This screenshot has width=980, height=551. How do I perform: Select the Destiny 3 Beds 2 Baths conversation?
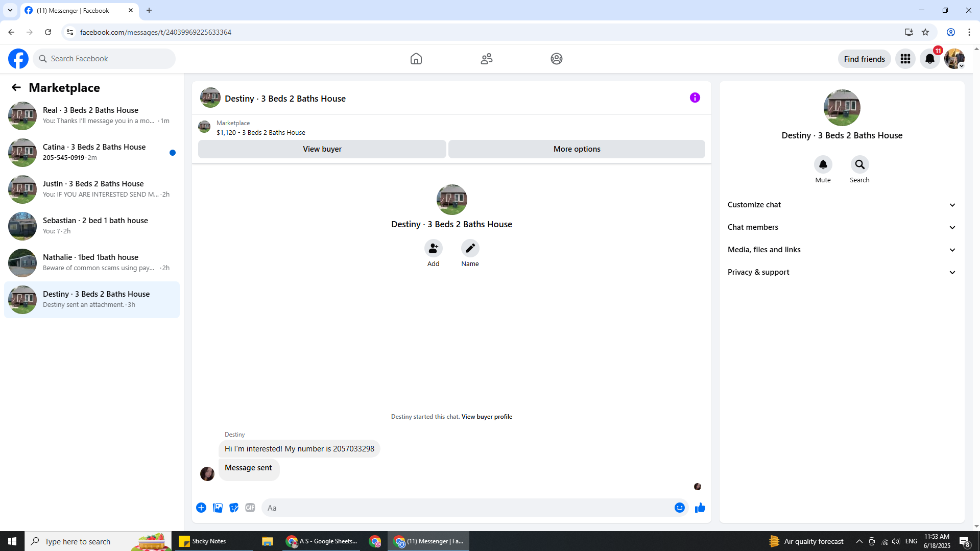point(92,300)
